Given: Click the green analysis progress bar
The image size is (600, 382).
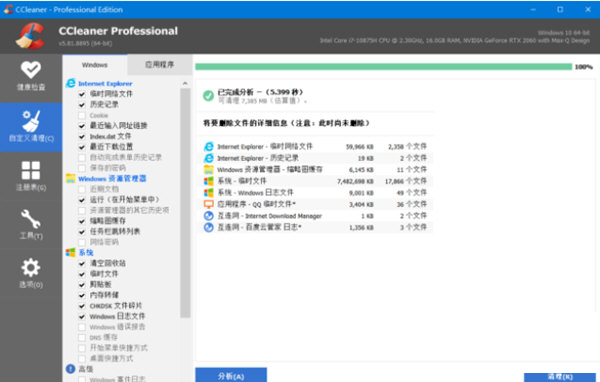Looking at the screenshot, I should [383, 67].
